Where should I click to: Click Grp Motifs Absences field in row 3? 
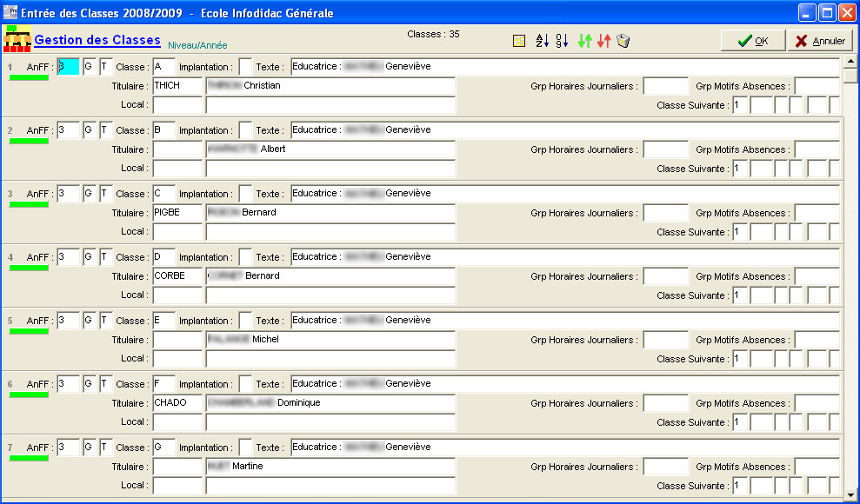(x=817, y=213)
